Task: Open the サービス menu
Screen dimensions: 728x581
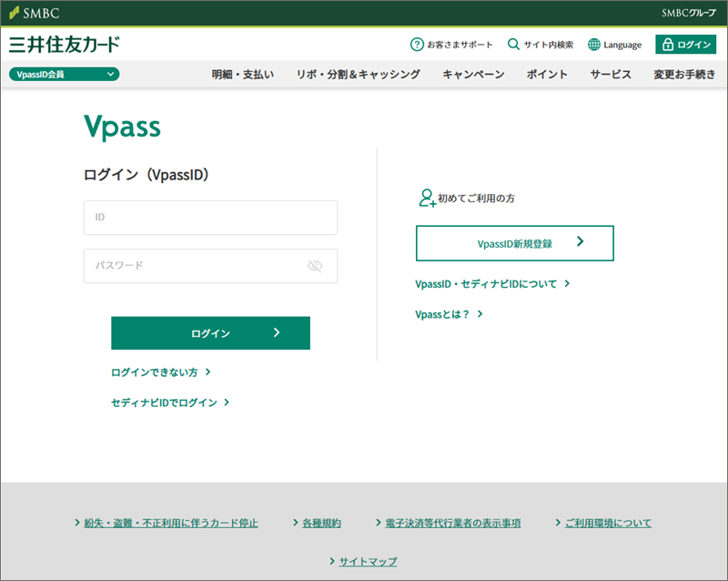Action: click(611, 75)
